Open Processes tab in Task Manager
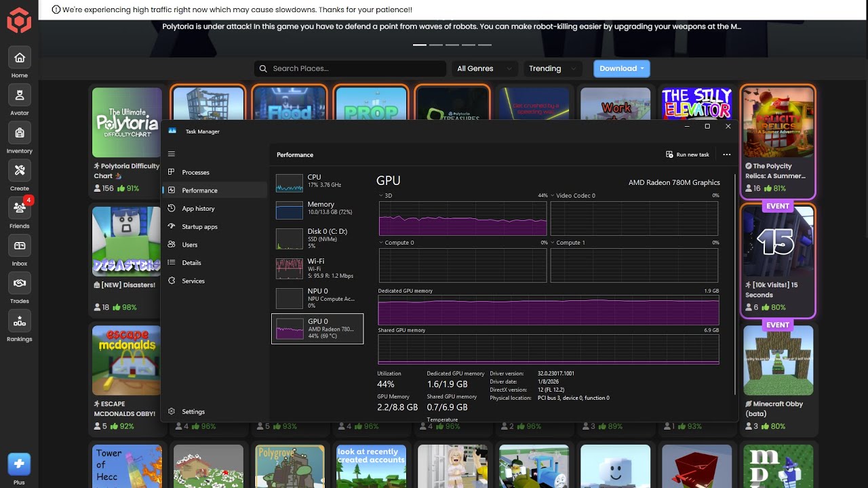This screenshot has height=488, width=868. point(214,172)
